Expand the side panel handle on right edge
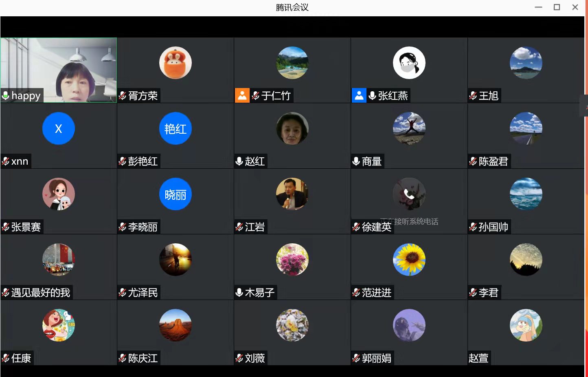This screenshot has width=588, height=377. [x=585, y=106]
